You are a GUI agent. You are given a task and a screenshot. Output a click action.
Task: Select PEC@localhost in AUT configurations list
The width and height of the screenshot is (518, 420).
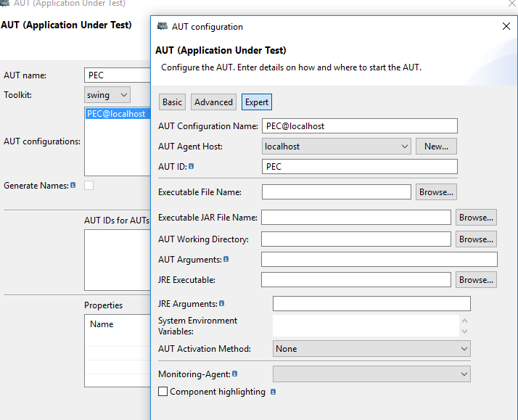(118, 114)
